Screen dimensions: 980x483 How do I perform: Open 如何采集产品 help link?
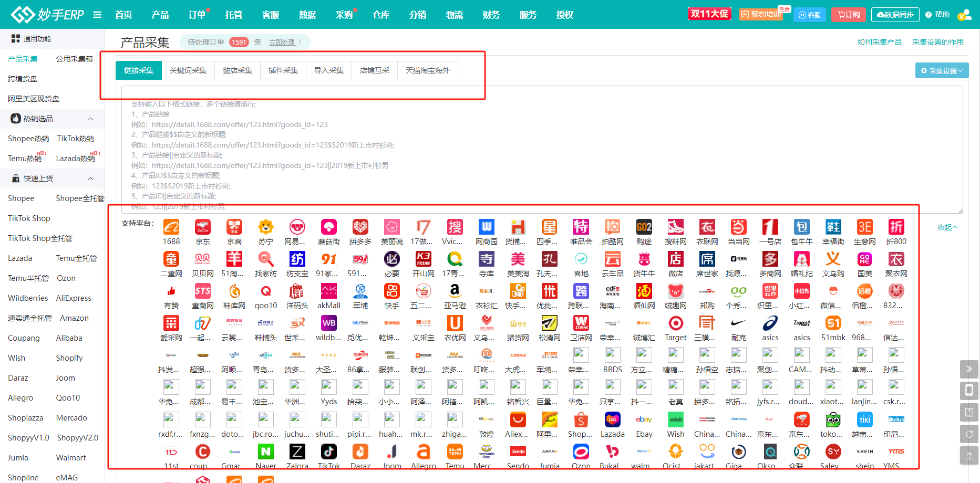[879, 42]
